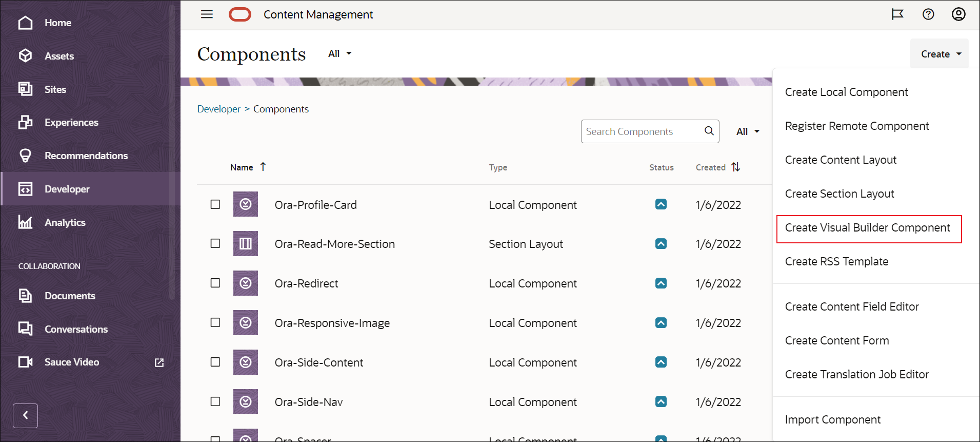Choose Create Visual Builder Component

(868, 227)
